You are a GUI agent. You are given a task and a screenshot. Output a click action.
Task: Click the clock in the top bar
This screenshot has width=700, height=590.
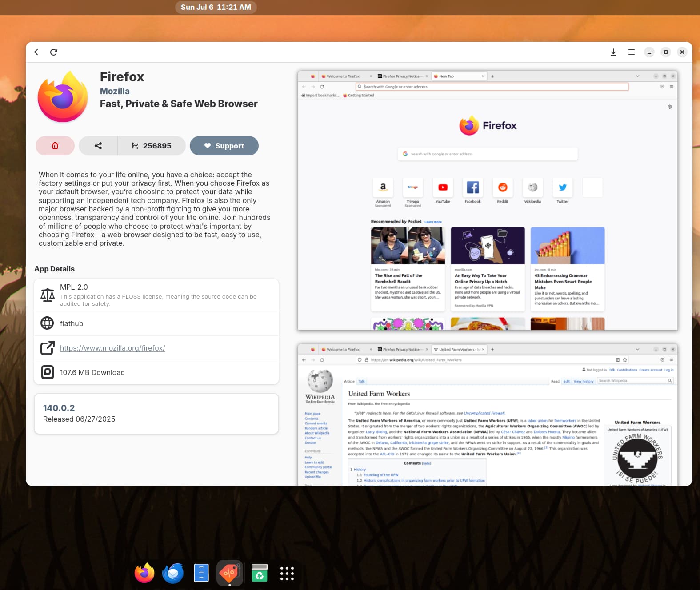pyautogui.click(x=216, y=7)
